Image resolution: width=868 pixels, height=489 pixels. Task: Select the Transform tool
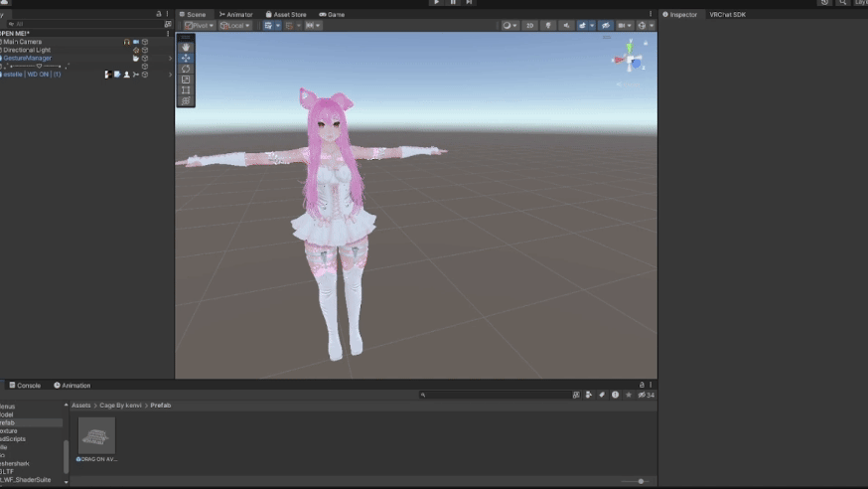[x=186, y=100]
